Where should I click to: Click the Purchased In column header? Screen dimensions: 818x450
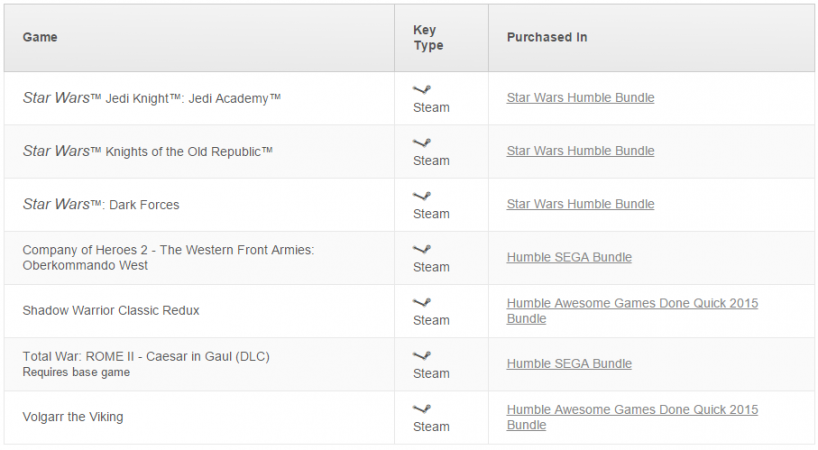tap(547, 38)
